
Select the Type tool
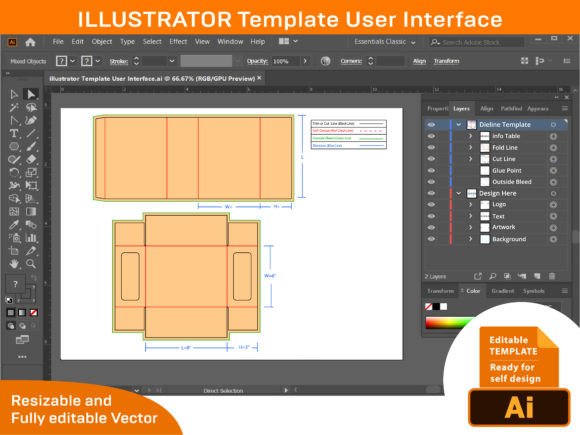pos(14,134)
